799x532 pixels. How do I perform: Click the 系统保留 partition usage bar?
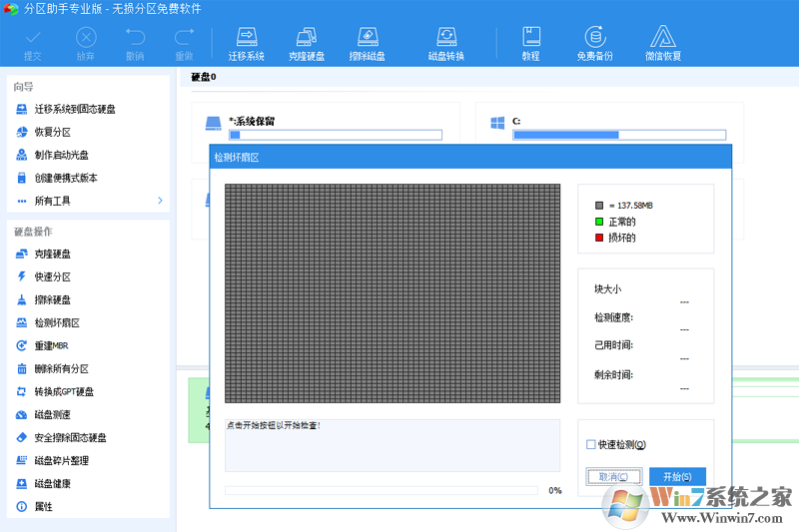(336, 135)
